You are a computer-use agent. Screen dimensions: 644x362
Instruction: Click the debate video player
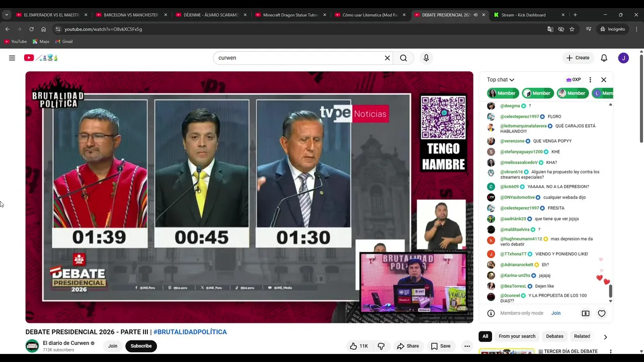(x=249, y=197)
